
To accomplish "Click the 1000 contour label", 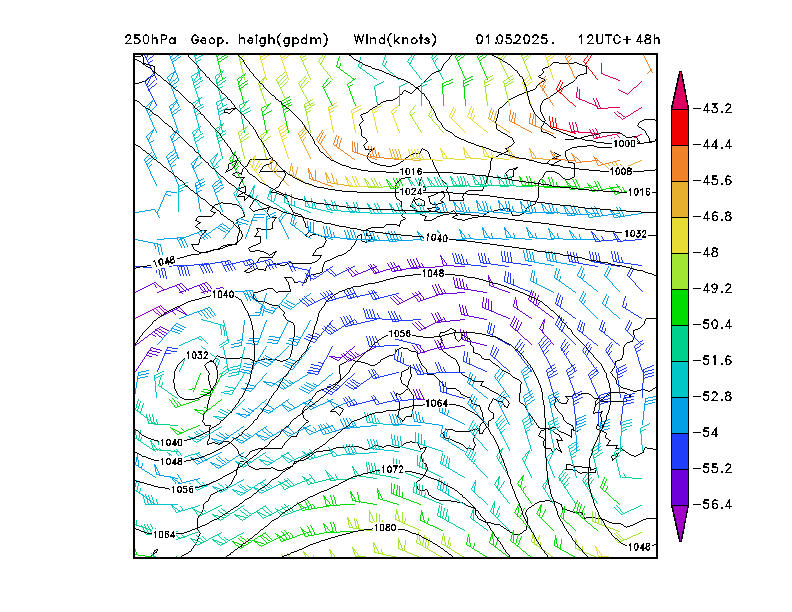I will pyautogui.click(x=624, y=144).
